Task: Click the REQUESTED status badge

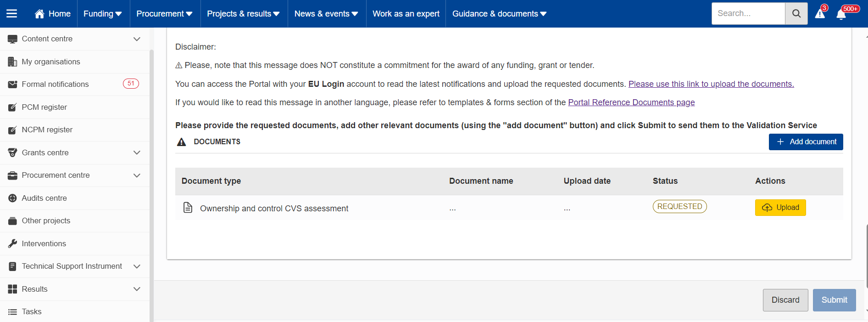Action: 679,207
